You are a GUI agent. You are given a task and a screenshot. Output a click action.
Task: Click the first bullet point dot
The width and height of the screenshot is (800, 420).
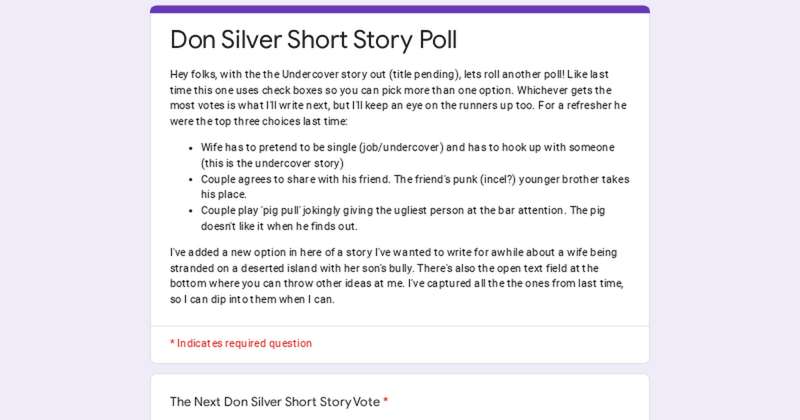click(190, 148)
